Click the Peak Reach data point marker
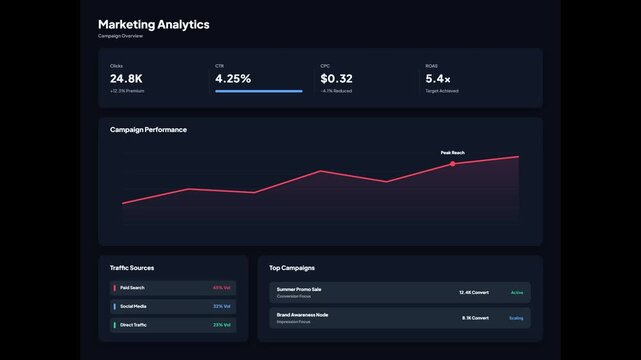641x360 pixels. (453, 164)
